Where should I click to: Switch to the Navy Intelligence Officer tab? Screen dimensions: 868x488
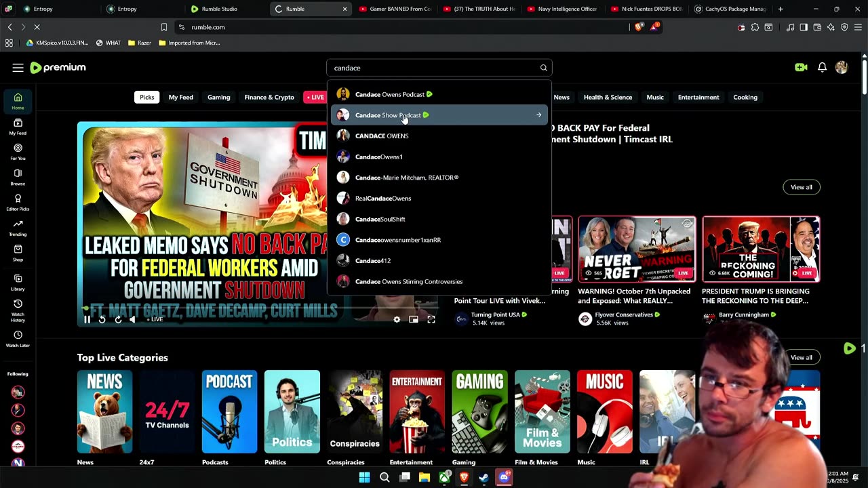(x=563, y=9)
